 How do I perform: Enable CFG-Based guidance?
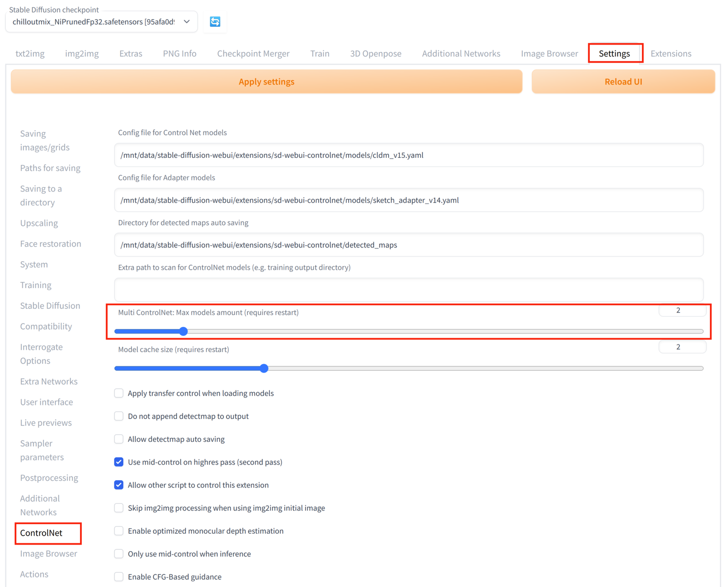118,577
